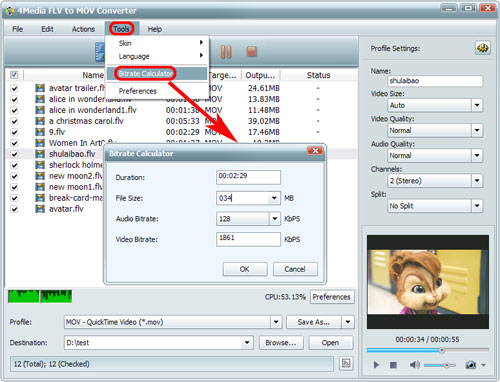Open Save As options arrow
The height and width of the screenshot is (382, 500).
348,322
